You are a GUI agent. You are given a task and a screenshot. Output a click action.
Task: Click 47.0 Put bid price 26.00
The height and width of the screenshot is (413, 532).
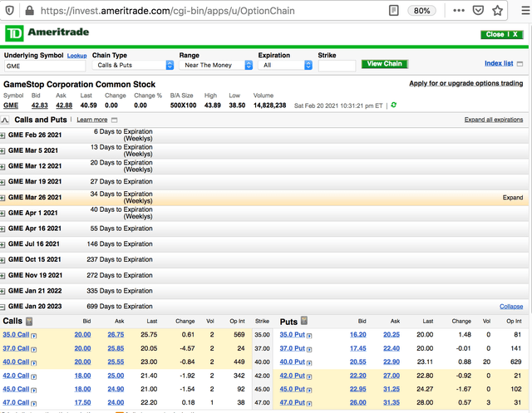click(358, 402)
